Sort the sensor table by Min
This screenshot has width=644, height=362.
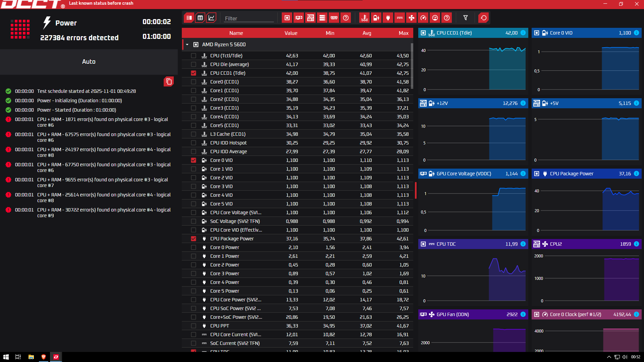330,33
